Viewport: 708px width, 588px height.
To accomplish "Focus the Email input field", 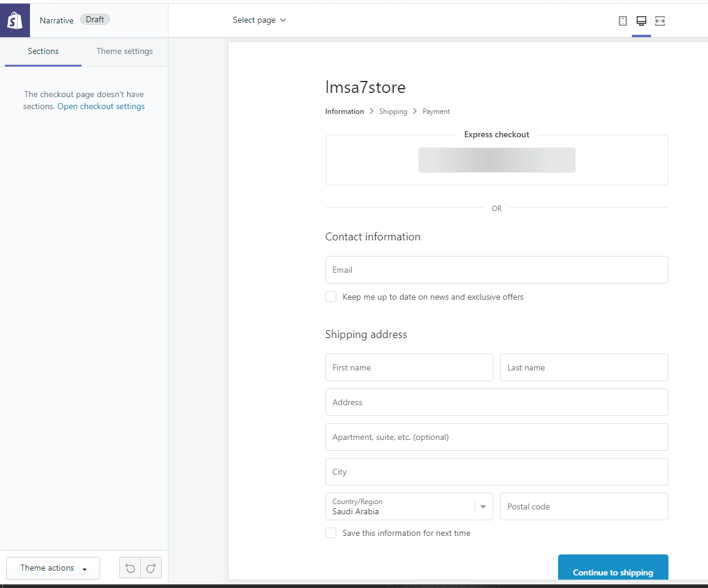I will click(x=496, y=270).
